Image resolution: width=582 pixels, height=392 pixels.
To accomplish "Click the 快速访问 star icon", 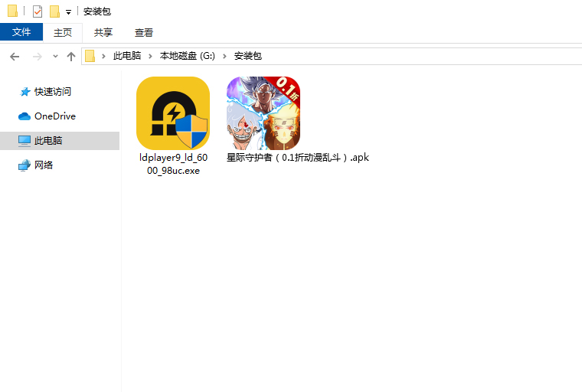I will (25, 92).
